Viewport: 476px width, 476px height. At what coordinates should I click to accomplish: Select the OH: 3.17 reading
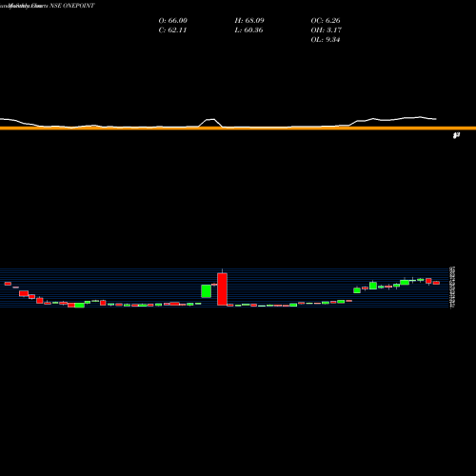pyautogui.click(x=327, y=30)
